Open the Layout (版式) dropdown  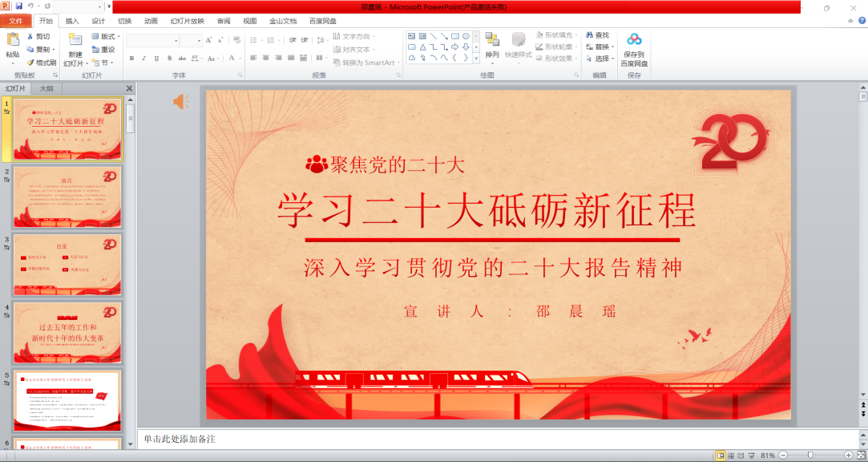[107, 37]
